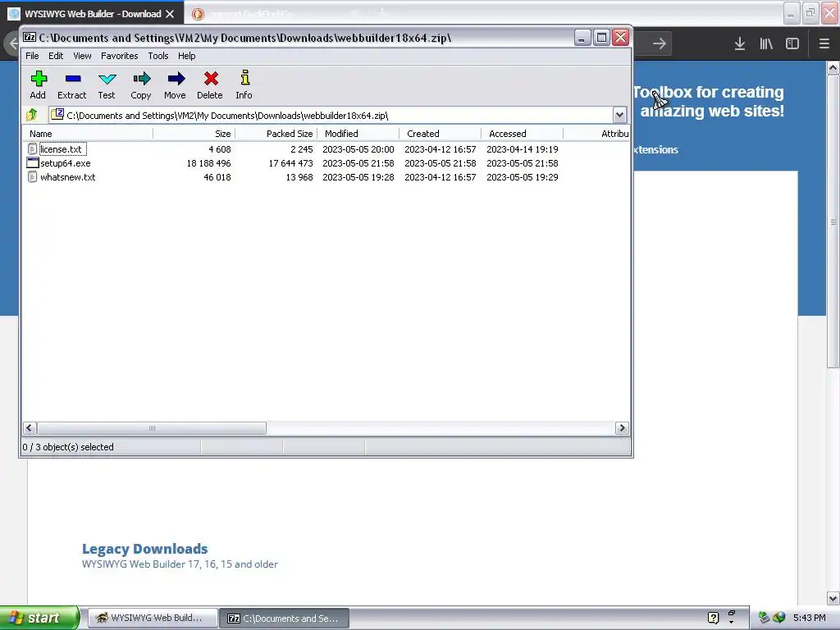Sort files by Name column
The width and height of the screenshot is (840, 630).
pyautogui.click(x=88, y=134)
